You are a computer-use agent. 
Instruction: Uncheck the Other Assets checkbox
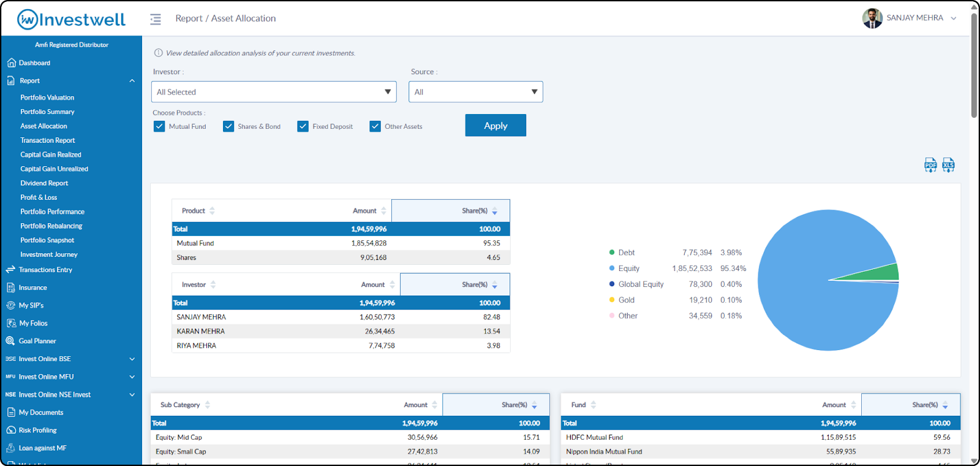tap(375, 126)
